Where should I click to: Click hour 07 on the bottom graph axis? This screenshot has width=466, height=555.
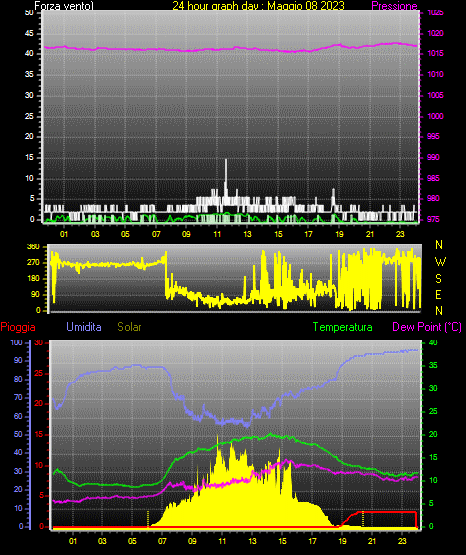coord(162,541)
